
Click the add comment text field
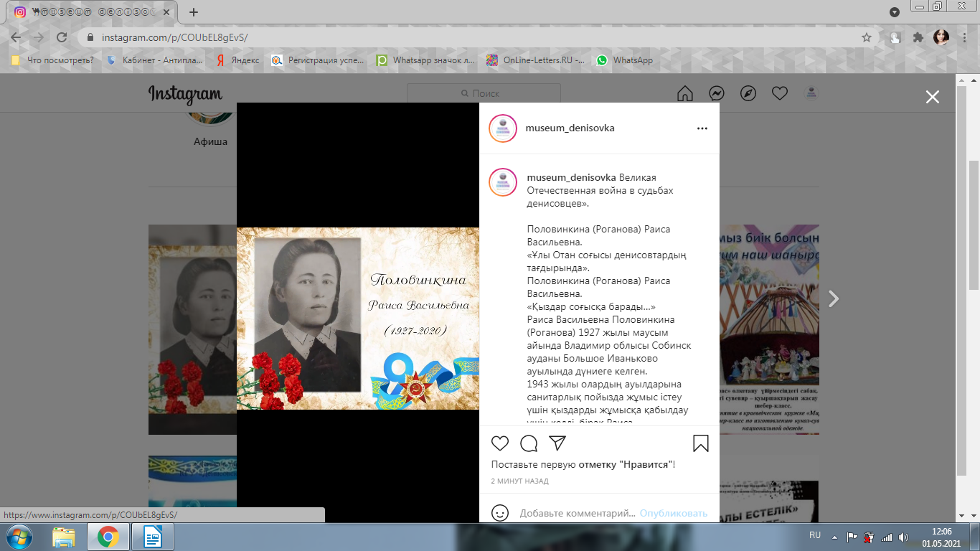[578, 513]
